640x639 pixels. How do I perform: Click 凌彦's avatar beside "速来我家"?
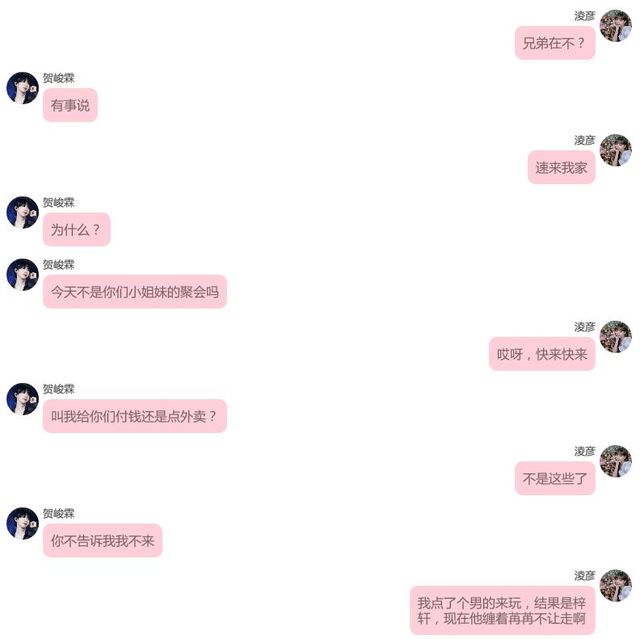pos(616,150)
